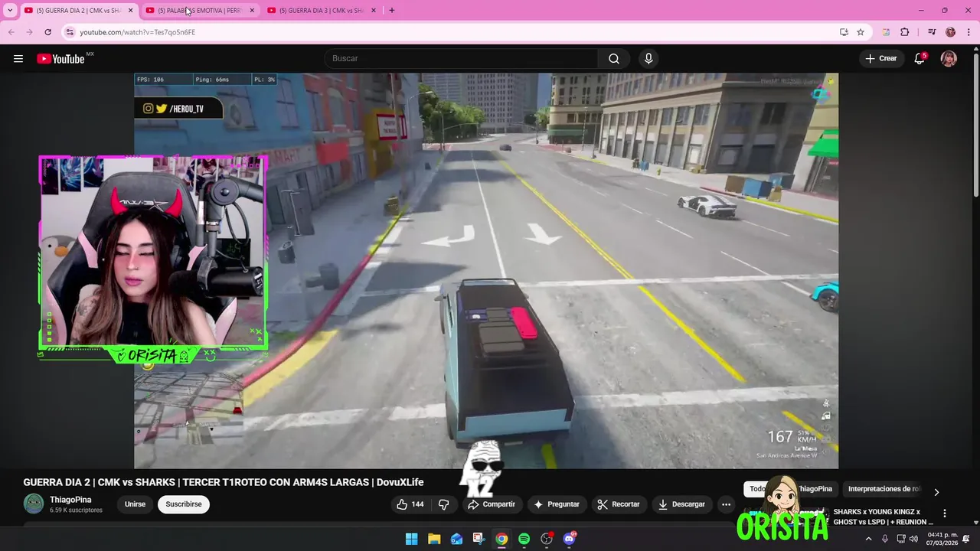The width and height of the screenshot is (980, 551).
Task: Open SHARKS x YOUNG KINGZ suggested video
Action: [x=883, y=517]
